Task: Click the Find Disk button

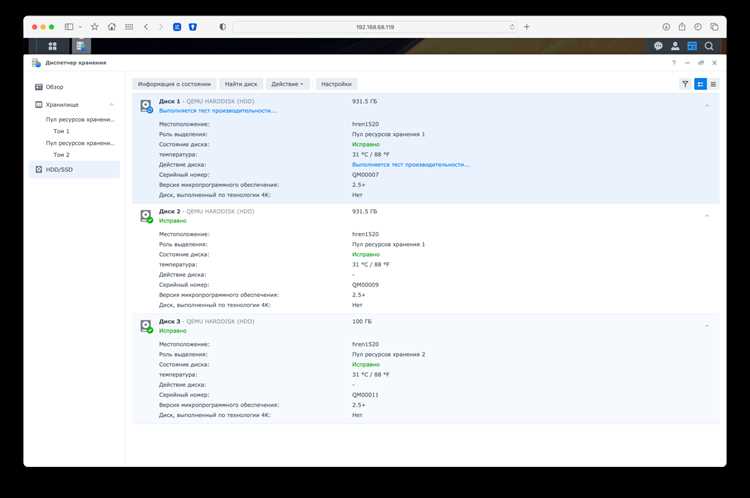Action: pos(241,84)
